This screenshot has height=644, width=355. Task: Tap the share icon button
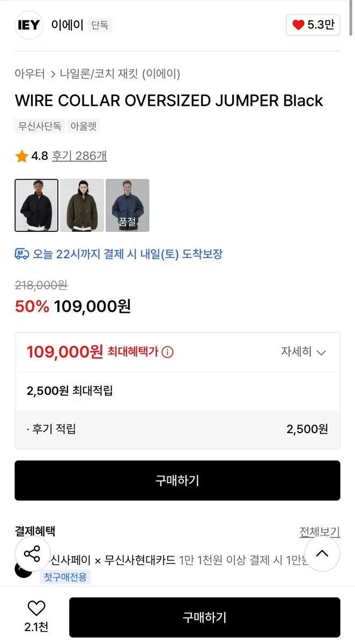[32, 554]
